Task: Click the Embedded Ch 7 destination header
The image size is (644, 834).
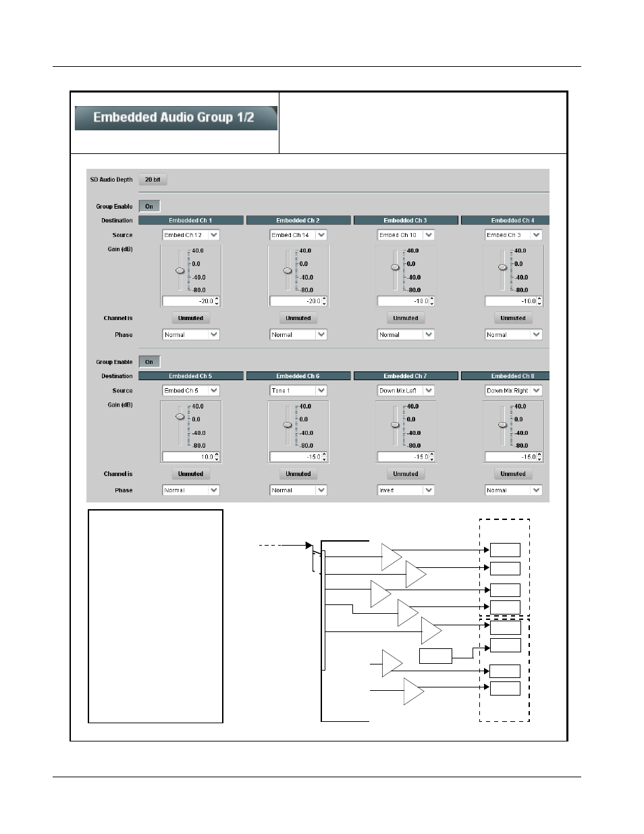Action: [406, 376]
